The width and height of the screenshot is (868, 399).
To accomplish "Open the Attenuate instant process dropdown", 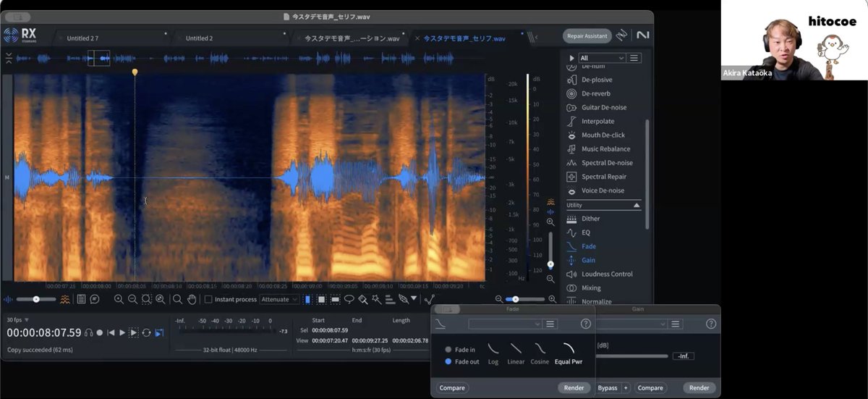I will click(x=279, y=299).
